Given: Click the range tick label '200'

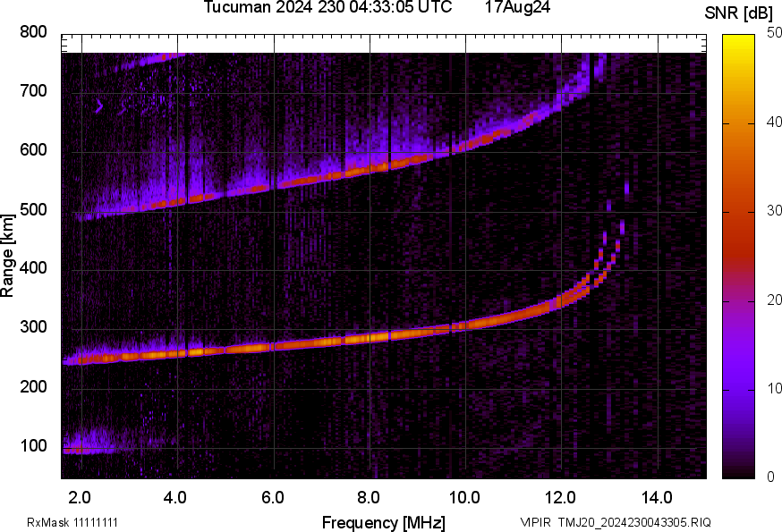Looking at the screenshot, I should pos(33,387).
